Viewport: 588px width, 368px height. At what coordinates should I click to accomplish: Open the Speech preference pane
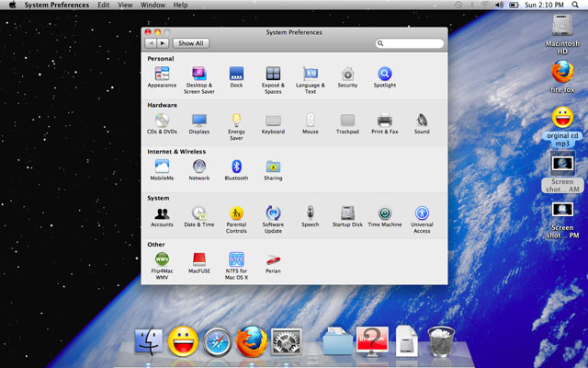[311, 217]
